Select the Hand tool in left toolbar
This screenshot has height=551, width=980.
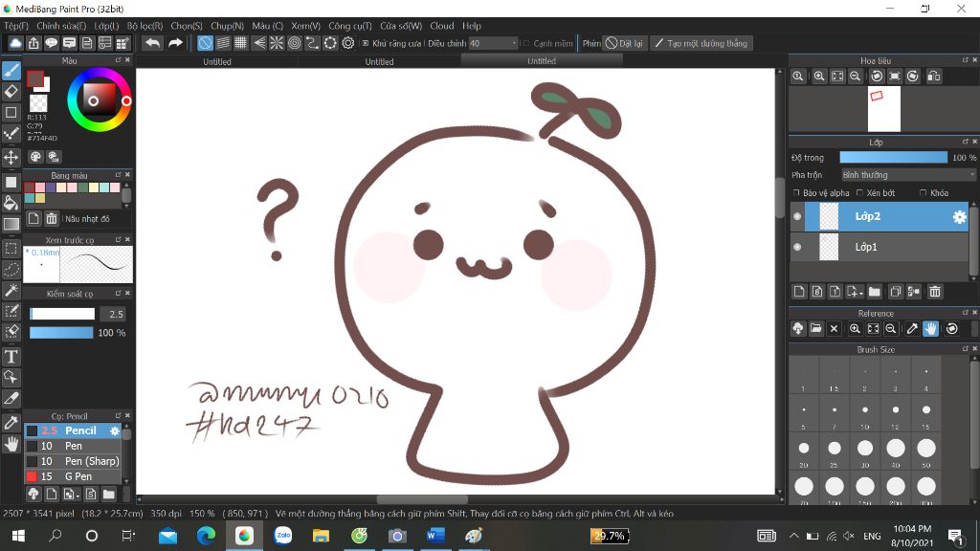point(11,444)
